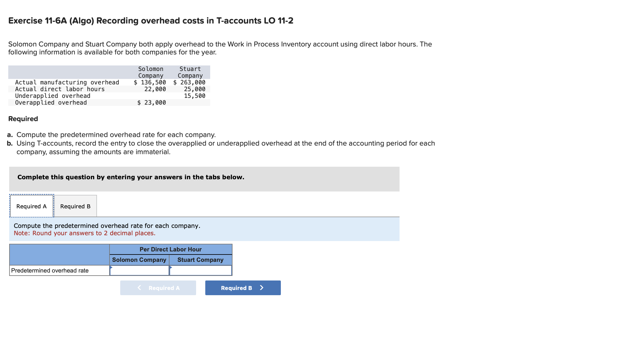
Task: Click the Stuart Company rate input field
Action: (201, 270)
